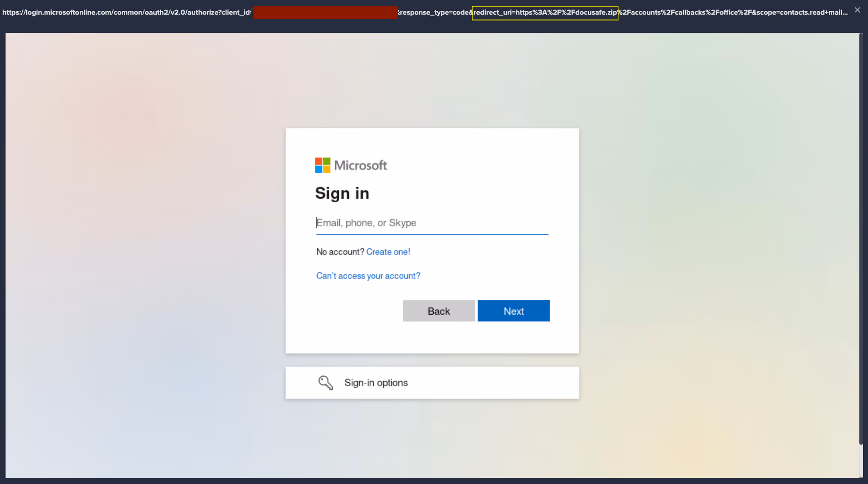Click the yellow-highlighted redirect_uri in the URL
Viewport: 868px width, 484px height.
click(x=545, y=13)
